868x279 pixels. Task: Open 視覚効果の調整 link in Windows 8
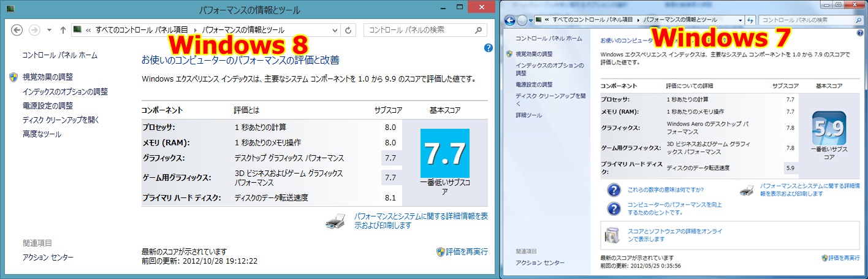(x=48, y=77)
